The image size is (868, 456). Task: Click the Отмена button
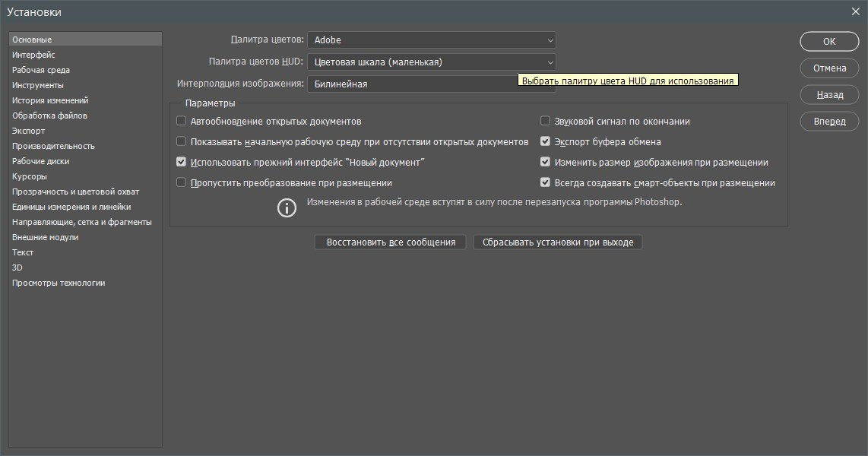(x=829, y=68)
